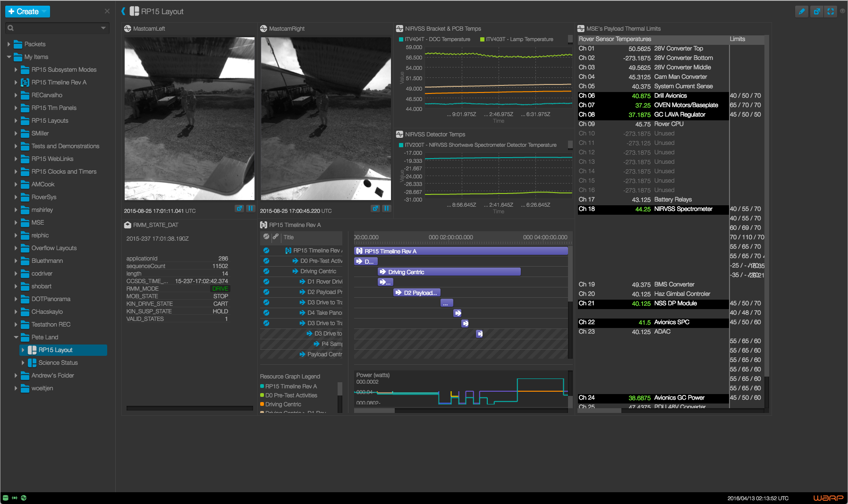Open the search filter dropdown arrow
Image resolution: width=848 pixels, height=504 pixels.
click(x=103, y=28)
